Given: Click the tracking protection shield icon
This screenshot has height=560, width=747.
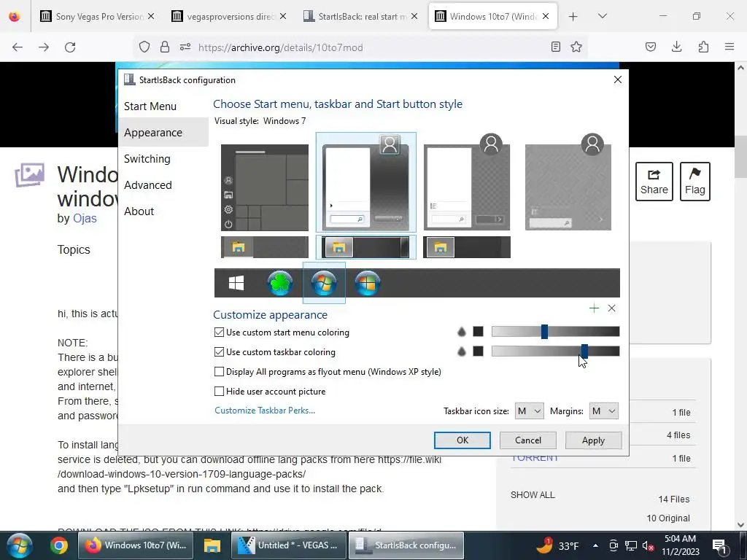Looking at the screenshot, I should (x=144, y=47).
